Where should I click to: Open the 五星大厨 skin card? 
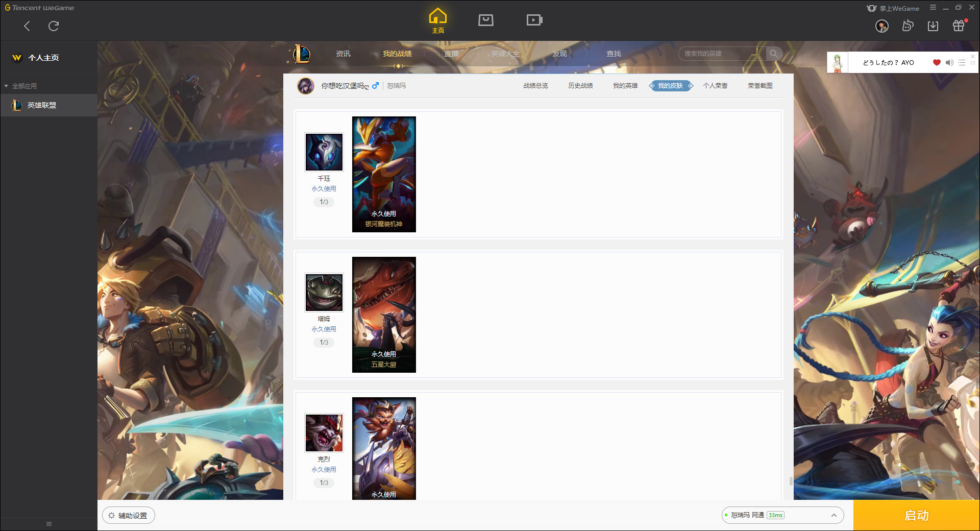(384, 315)
